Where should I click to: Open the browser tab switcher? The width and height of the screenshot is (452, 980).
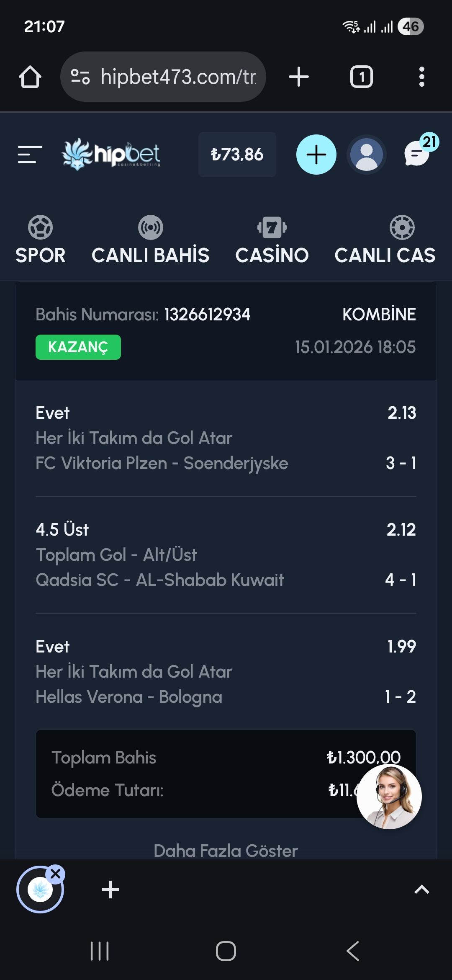[361, 77]
